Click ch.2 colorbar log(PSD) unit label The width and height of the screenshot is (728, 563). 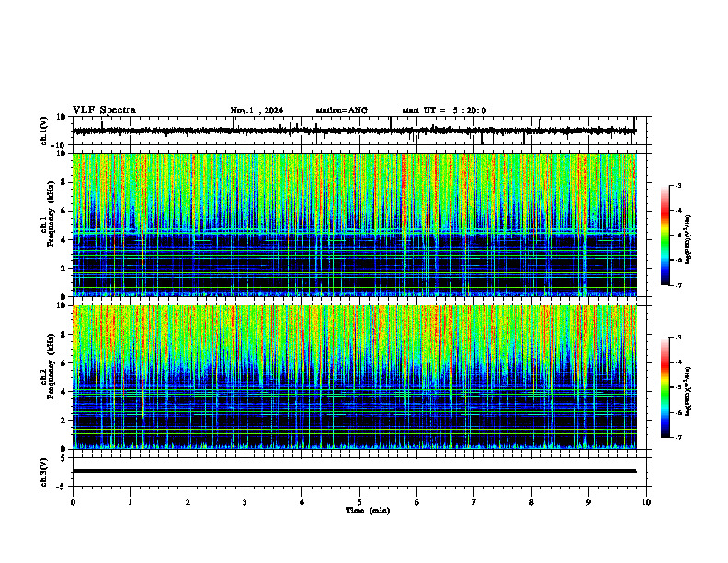coord(688,391)
